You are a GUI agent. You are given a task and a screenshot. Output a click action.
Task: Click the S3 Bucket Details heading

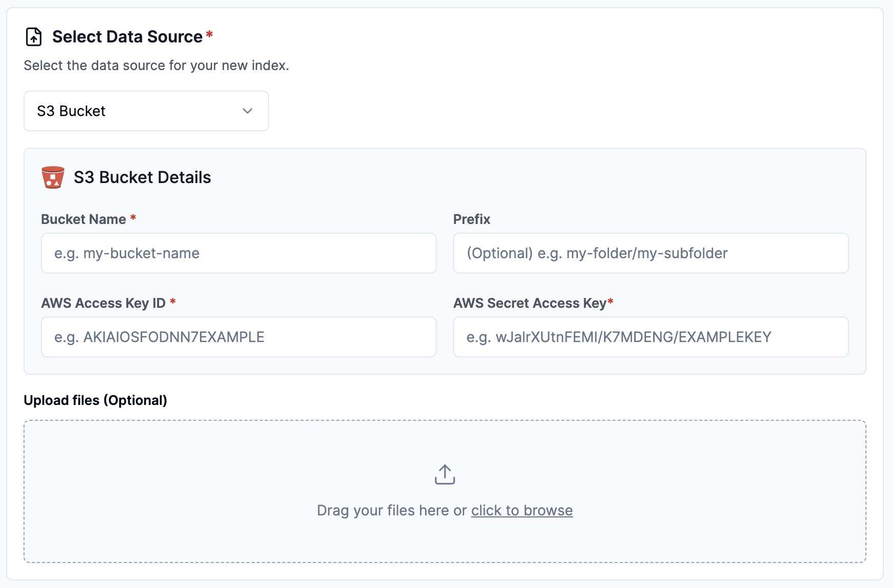[142, 177]
